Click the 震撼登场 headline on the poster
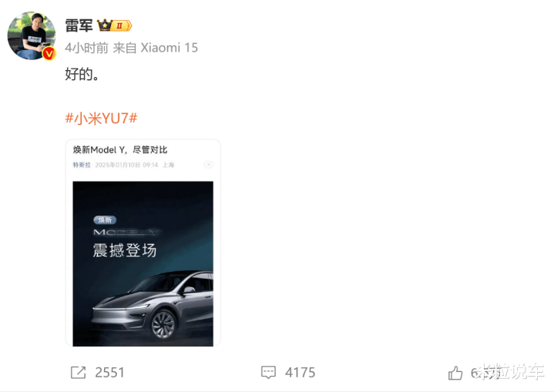Image resolution: width=554 pixels, height=392 pixels. tap(124, 250)
